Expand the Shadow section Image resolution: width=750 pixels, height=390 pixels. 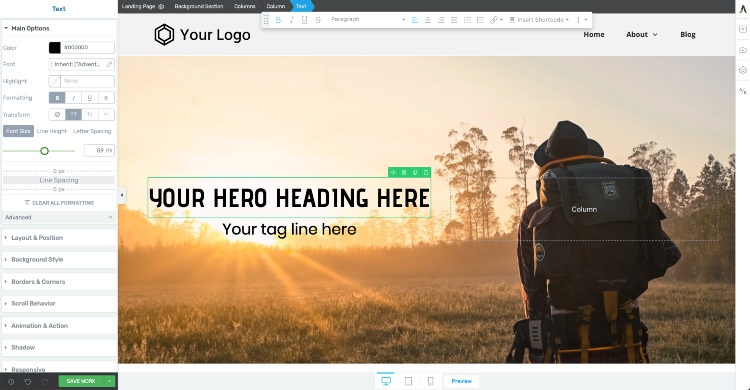59,347
